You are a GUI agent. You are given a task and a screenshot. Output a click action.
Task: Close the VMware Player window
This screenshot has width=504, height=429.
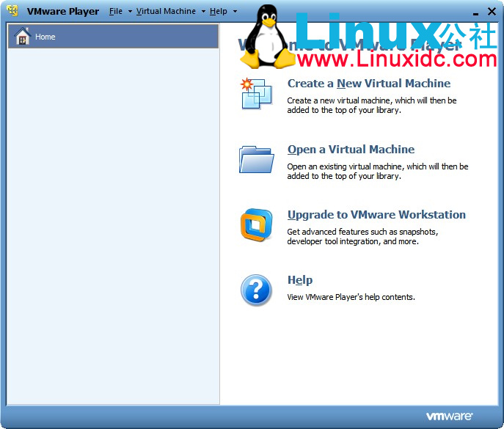pyautogui.click(x=492, y=11)
